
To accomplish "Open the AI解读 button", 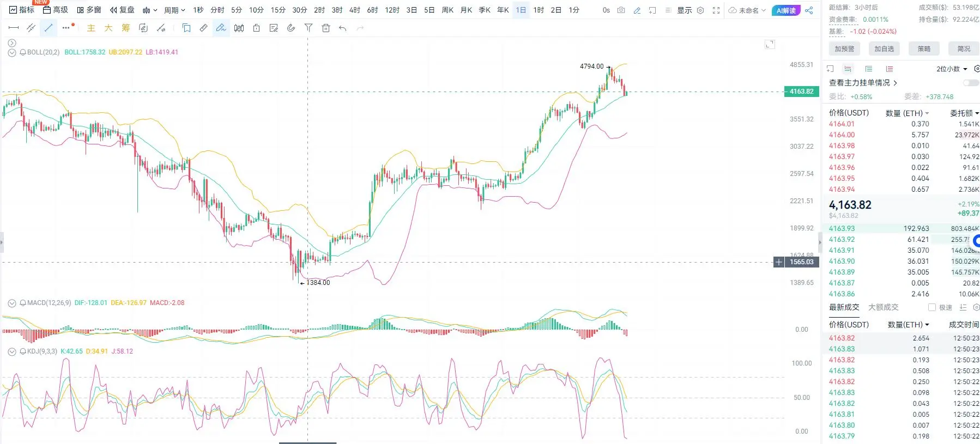I will point(786,10).
